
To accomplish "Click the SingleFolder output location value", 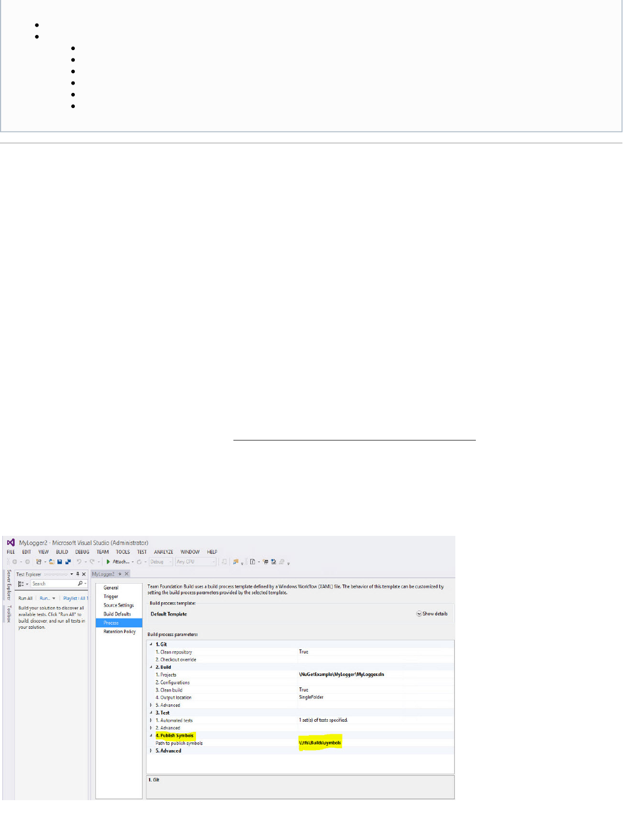I will pyautogui.click(x=311, y=697).
